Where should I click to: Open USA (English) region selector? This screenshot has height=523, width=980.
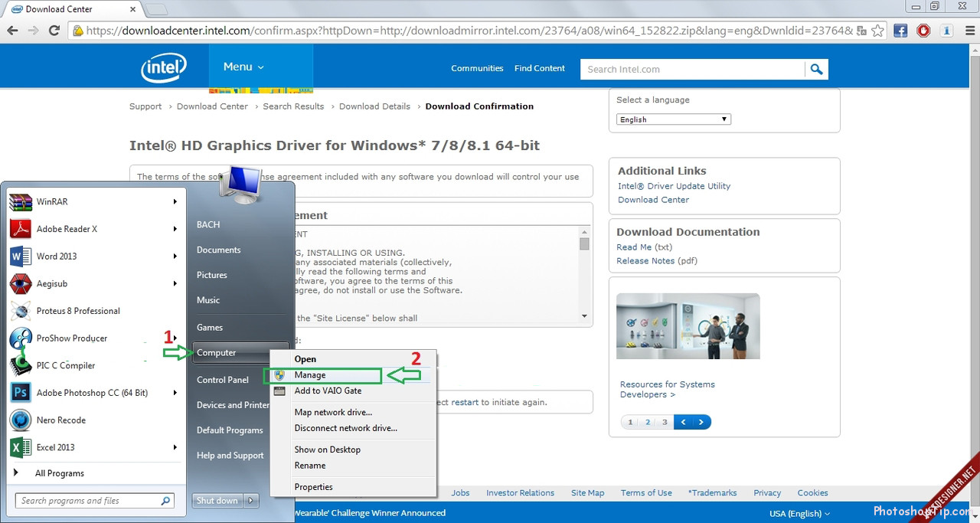(799, 513)
